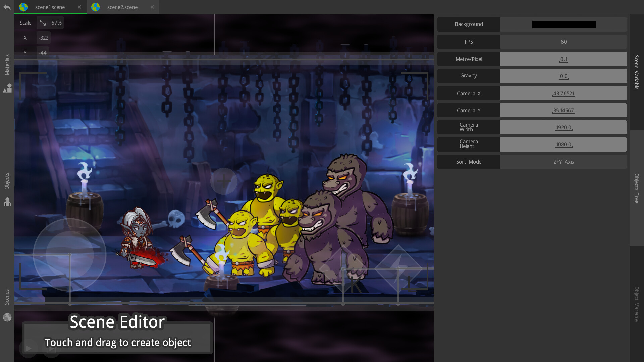Close the scene1.scene tab
Screen dimensions: 644x362
(79, 7)
